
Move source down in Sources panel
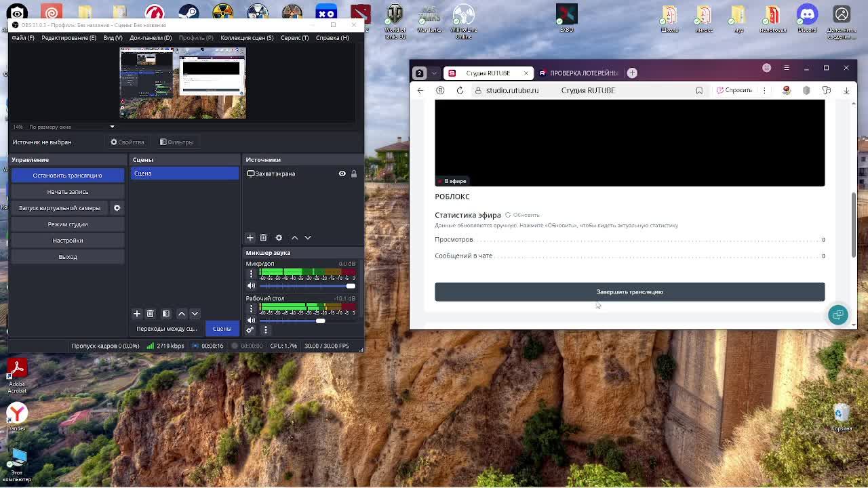[308, 238]
